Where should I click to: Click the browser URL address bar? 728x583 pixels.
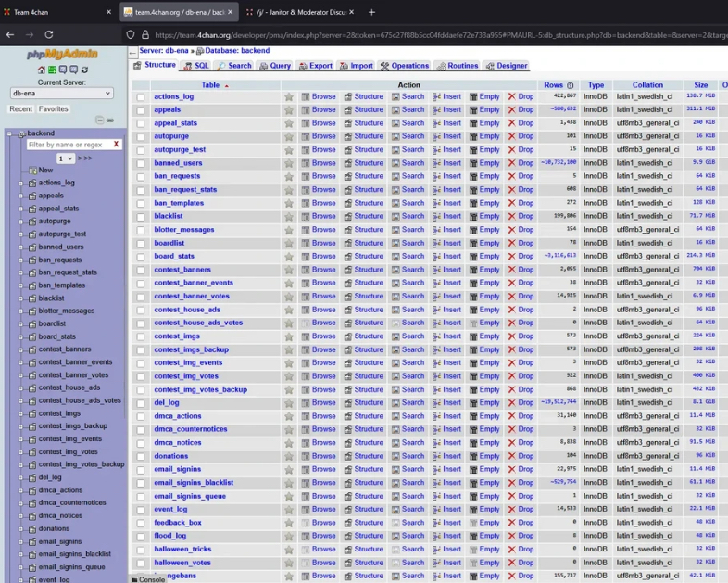(x=436, y=35)
